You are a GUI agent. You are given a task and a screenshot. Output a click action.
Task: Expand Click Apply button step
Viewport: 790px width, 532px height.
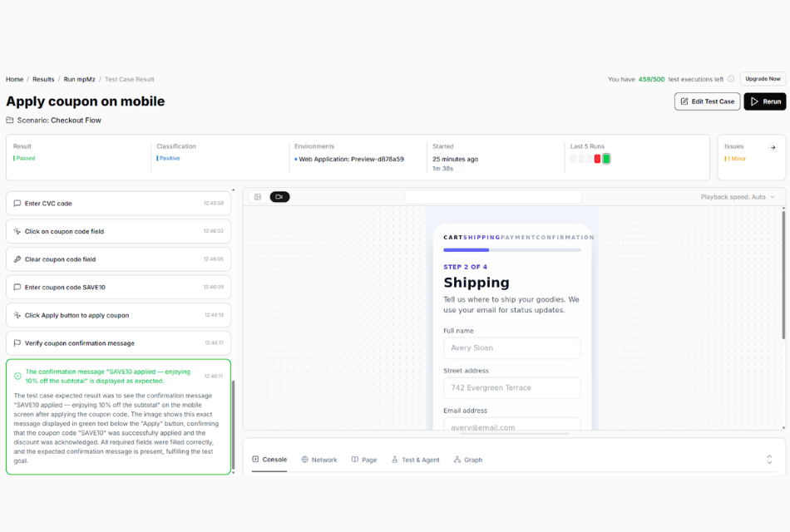118,315
